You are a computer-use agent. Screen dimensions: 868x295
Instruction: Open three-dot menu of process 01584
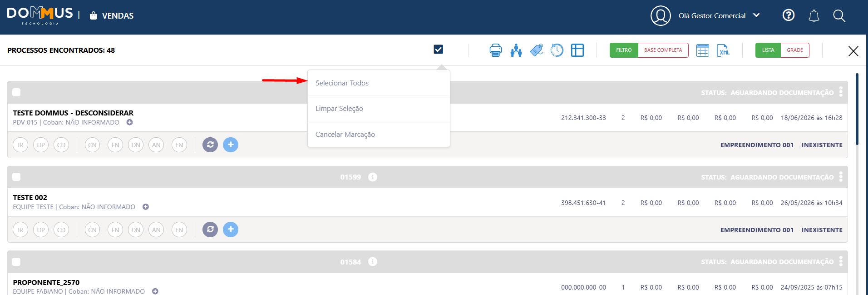841,261
